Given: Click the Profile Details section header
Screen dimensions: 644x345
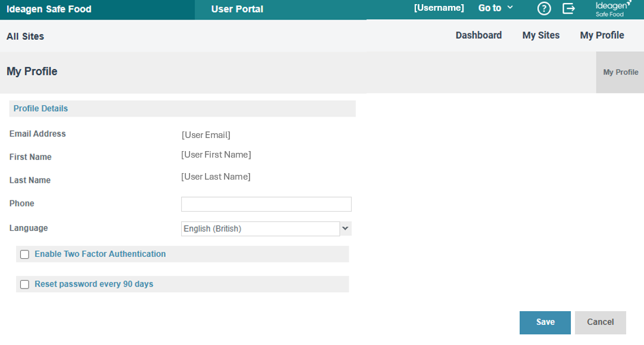Looking at the screenshot, I should pos(182,109).
